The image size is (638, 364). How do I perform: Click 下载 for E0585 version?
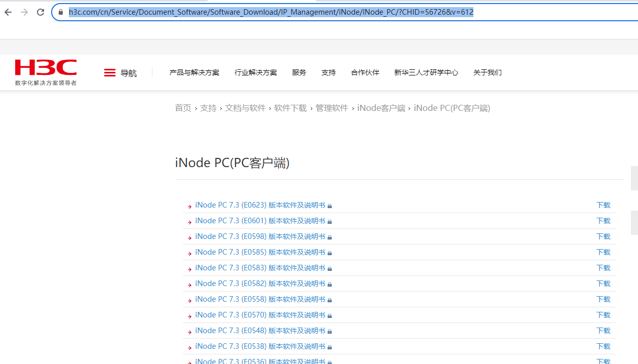tap(603, 252)
